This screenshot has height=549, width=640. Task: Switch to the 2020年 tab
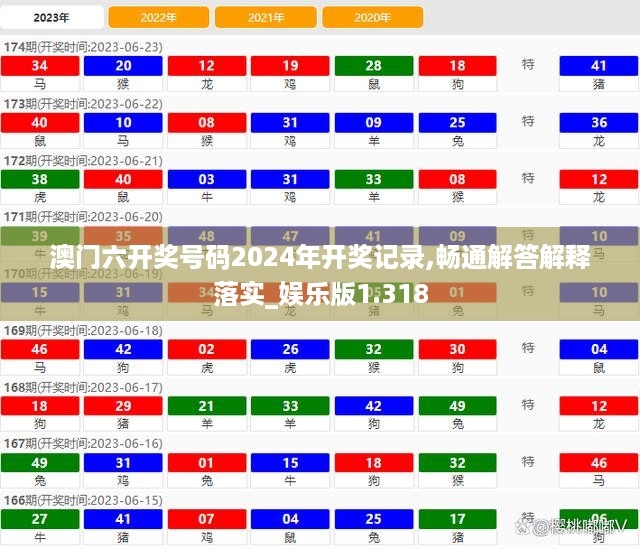pyautogui.click(x=372, y=17)
